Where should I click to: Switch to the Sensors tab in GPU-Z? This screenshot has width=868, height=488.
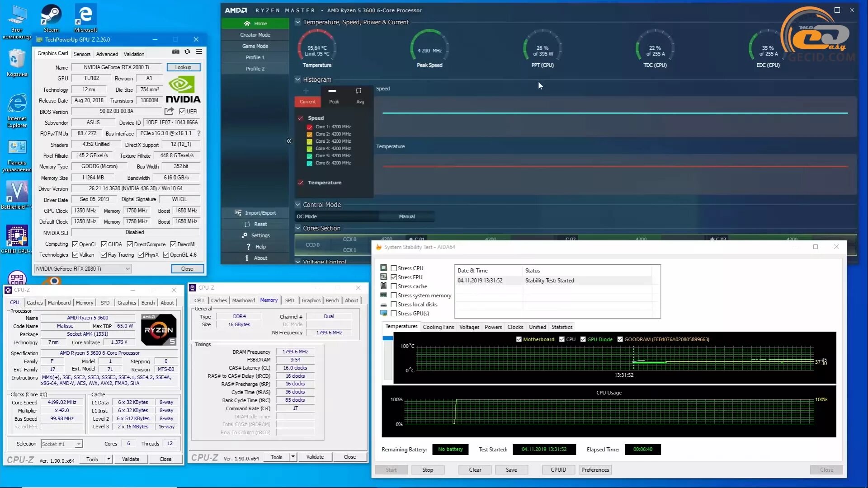coord(82,54)
